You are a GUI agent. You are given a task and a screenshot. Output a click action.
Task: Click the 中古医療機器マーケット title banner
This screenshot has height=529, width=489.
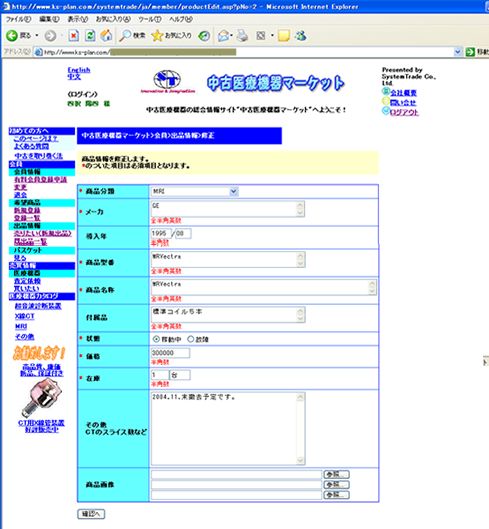pos(275,83)
